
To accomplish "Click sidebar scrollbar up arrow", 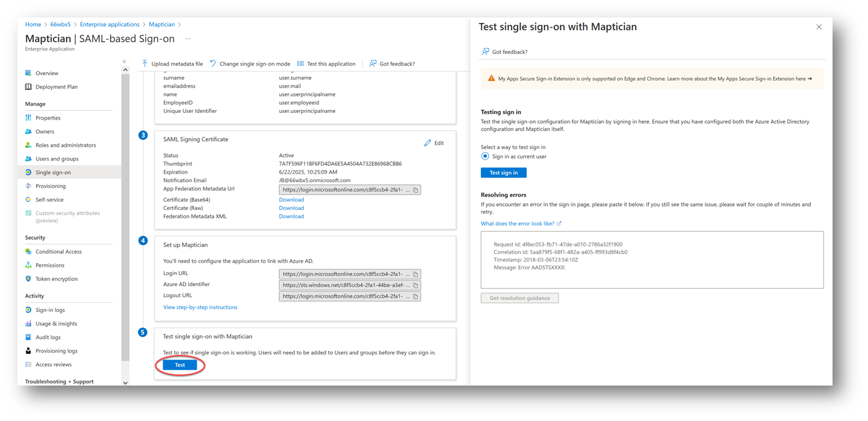I will coord(125,70).
